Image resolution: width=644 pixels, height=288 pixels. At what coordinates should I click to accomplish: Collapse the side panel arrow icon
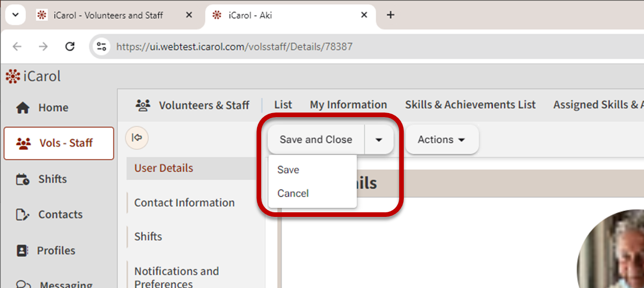(x=136, y=138)
